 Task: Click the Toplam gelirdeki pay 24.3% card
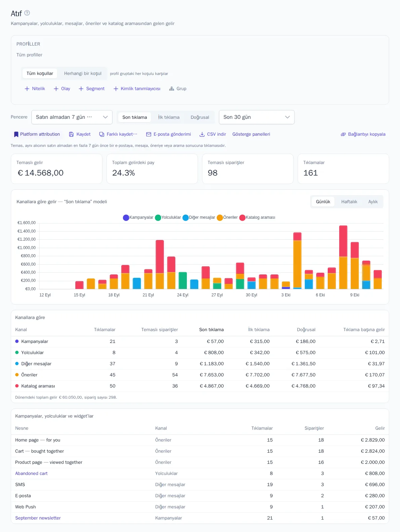152,169
